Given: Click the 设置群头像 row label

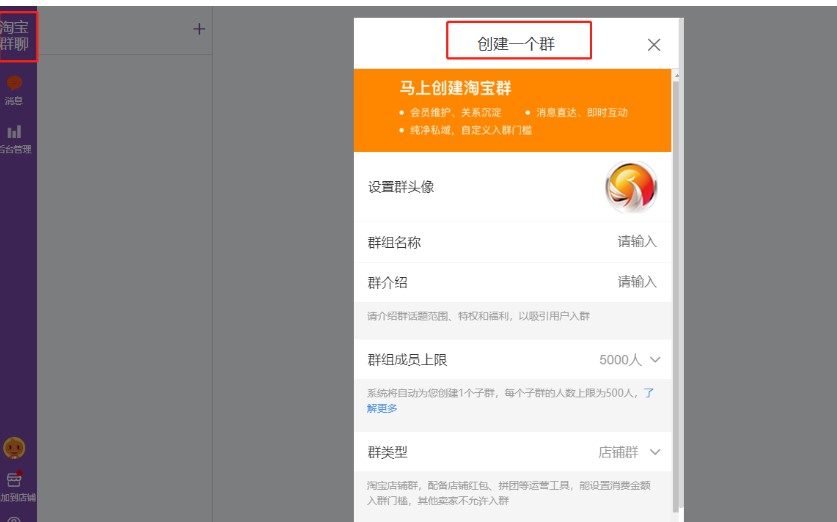Looking at the screenshot, I should click(401, 187).
